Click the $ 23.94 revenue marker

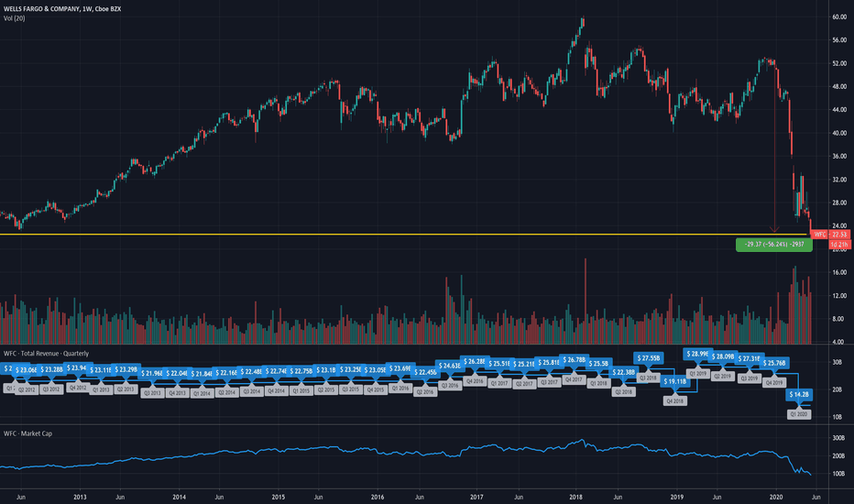pos(77,367)
